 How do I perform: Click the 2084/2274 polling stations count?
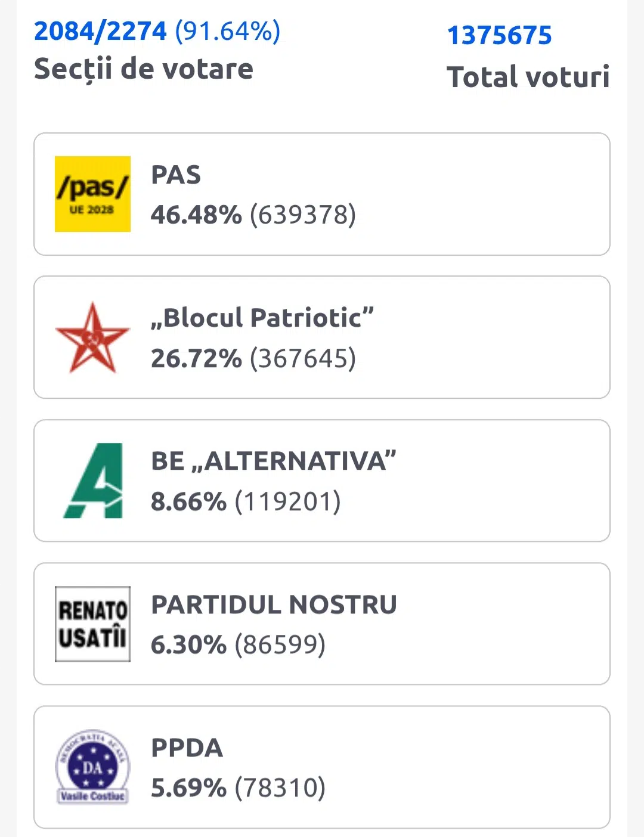tap(100, 31)
